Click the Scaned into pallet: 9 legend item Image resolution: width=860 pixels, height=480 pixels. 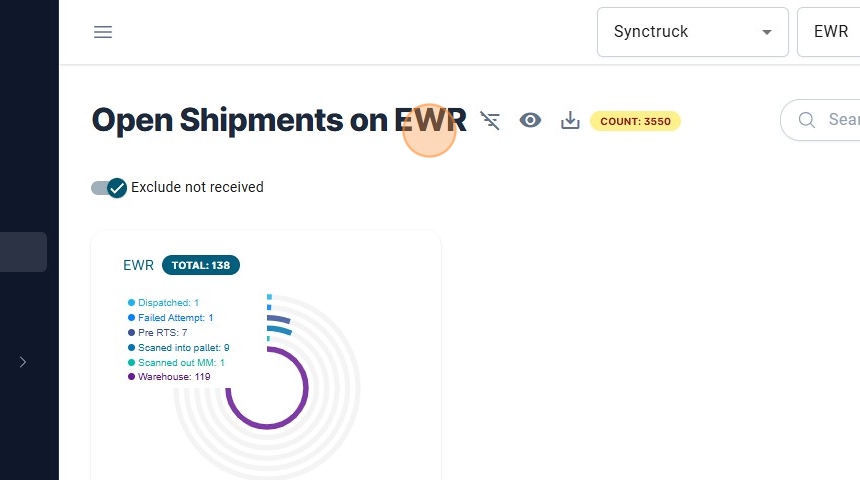coord(183,347)
